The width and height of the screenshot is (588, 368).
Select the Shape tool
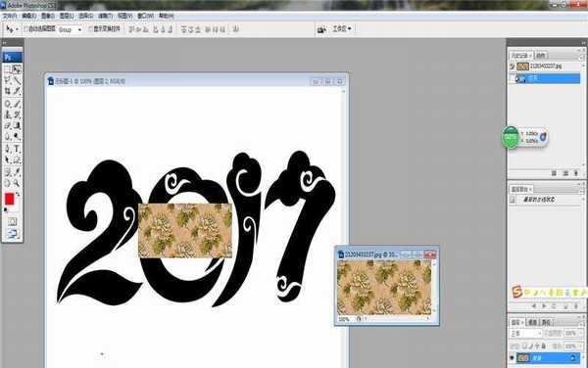pos(17,160)
